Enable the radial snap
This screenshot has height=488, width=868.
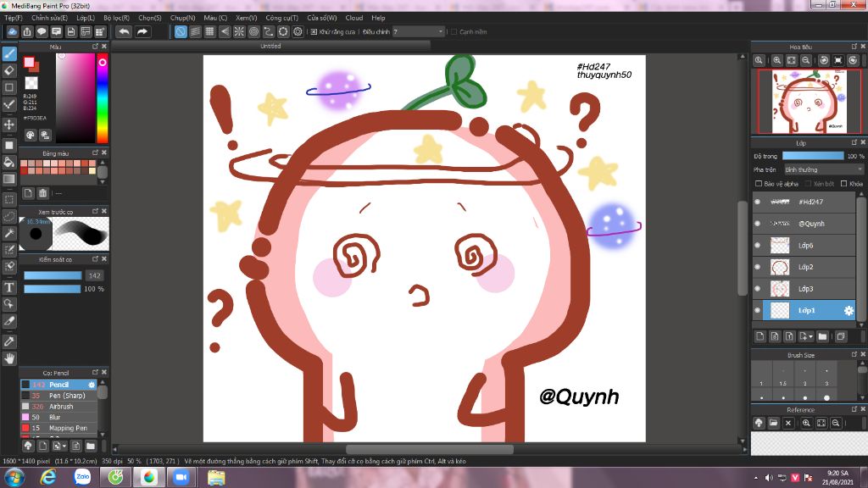tap(239, 31)
